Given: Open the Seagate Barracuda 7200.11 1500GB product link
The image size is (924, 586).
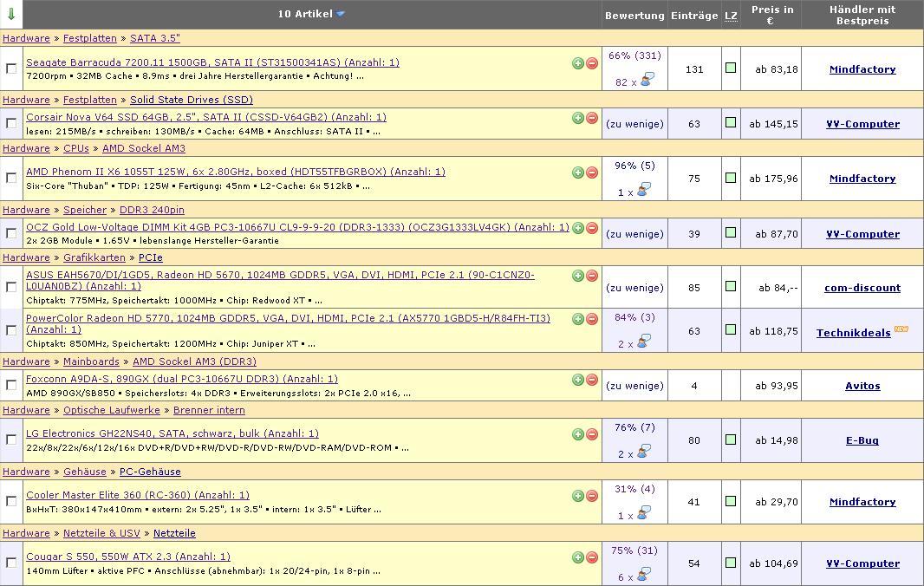Looking at the screenshot, I should coord(212,62).
